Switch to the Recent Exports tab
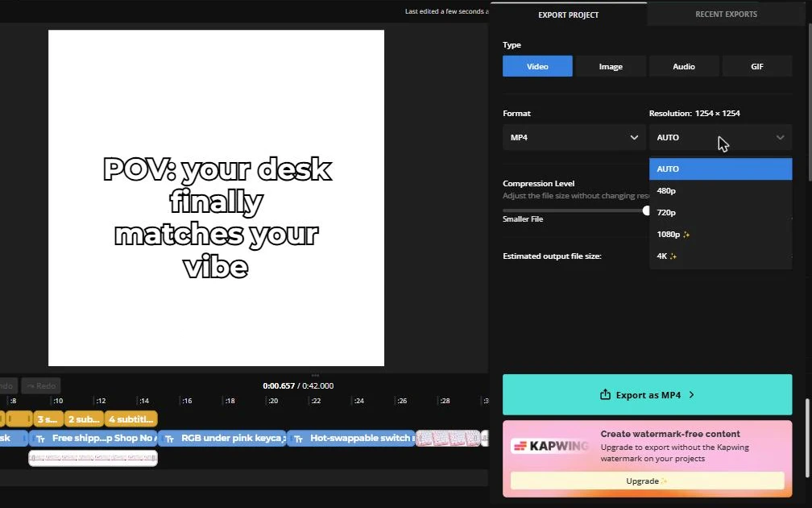This screenshot has height=508, width=812. click(x=726, y=14)
